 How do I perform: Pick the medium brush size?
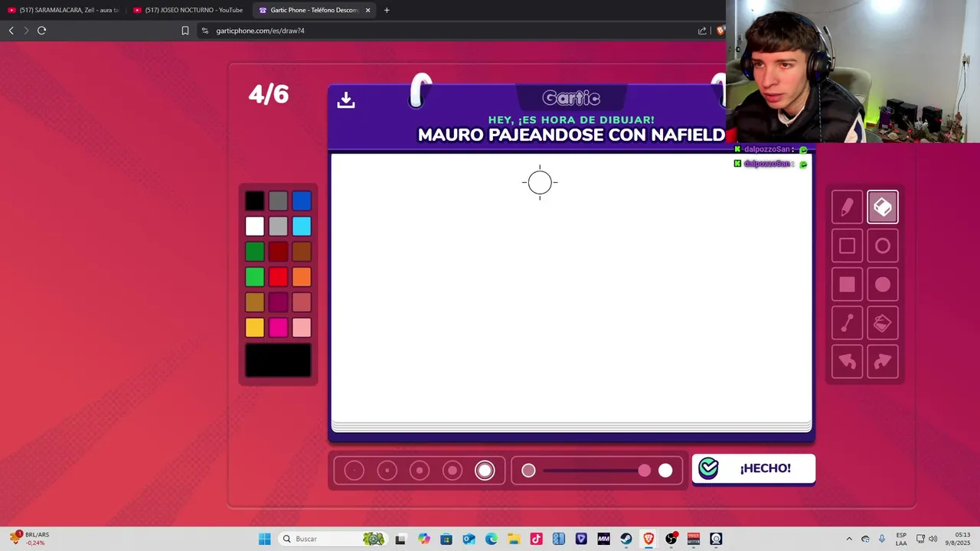420,471
